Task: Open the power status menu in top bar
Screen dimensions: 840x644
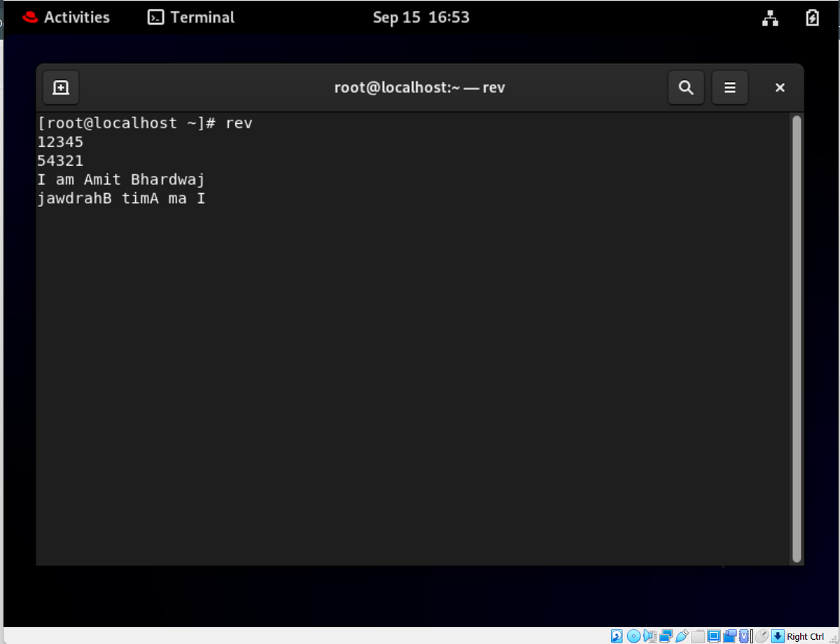Action: (x=812, y=17)
